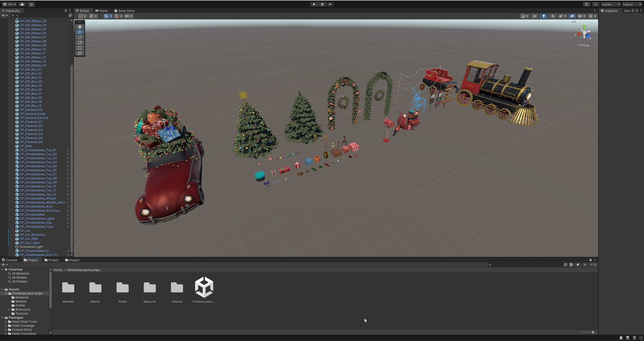Switch to the Game tab
Image resolution: width=644 pixels, height=341 pixels.
(101, 11)
